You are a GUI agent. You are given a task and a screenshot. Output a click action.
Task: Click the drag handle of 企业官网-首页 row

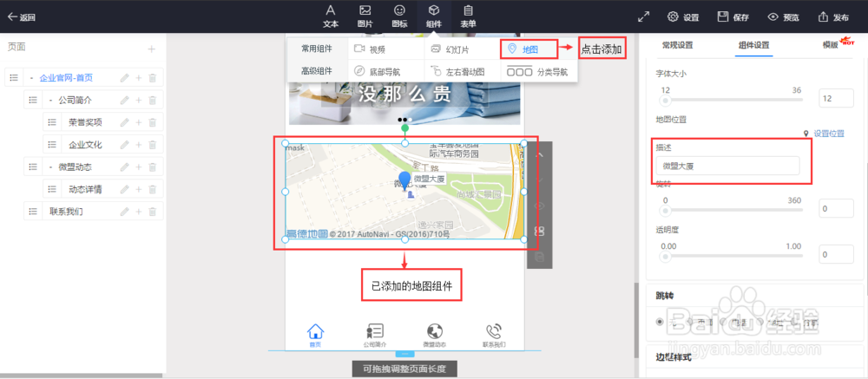(x=14, y=78)
